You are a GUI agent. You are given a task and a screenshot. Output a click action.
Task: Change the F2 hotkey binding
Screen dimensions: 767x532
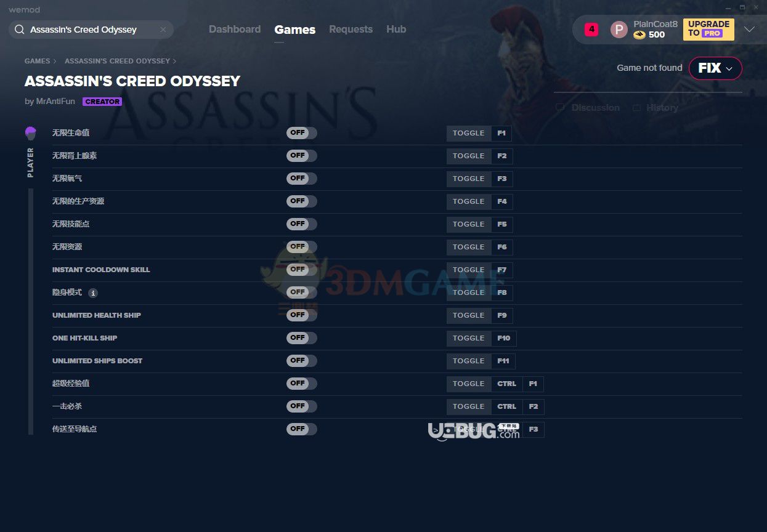click(x=502, y=156)
